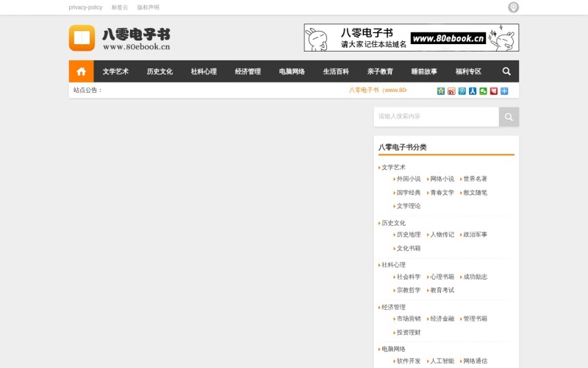Click the privacy-policy link
This screenshot has height=368, width=588.
point(85,7)
